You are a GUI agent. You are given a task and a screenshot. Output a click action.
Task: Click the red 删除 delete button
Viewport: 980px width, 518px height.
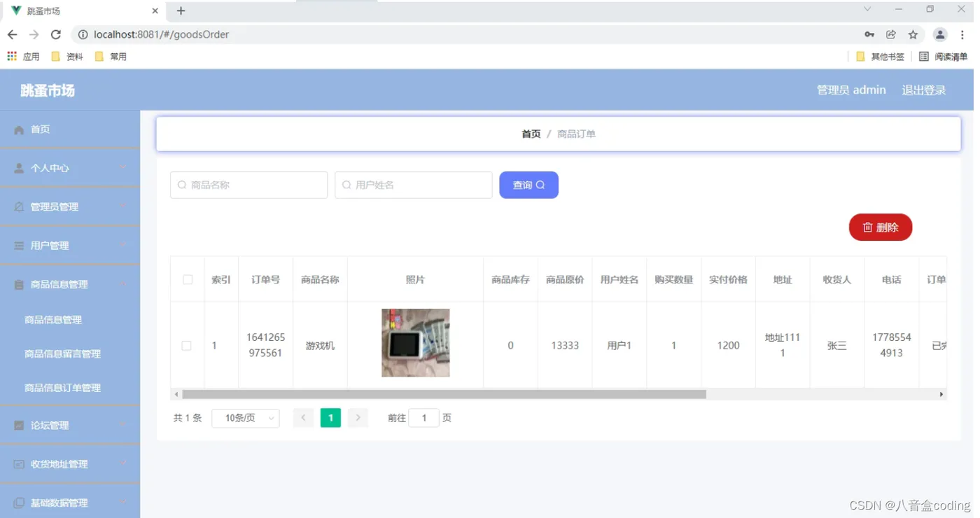881,227
